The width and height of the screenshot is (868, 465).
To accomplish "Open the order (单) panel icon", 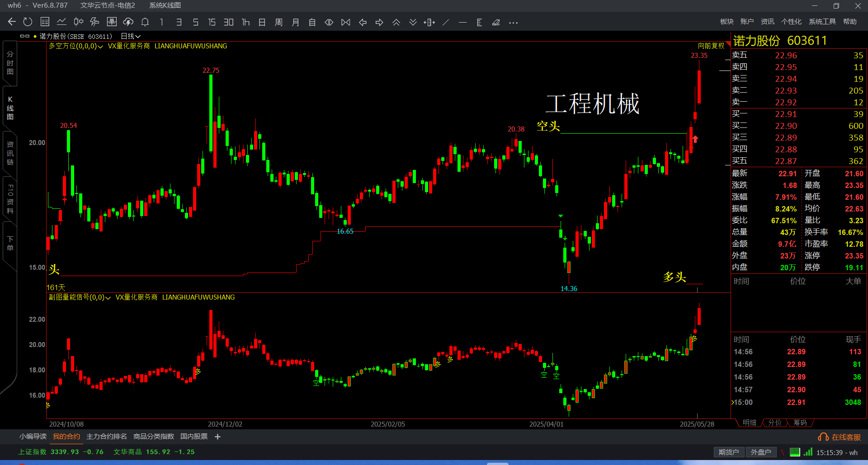I will tap(112, 22).
